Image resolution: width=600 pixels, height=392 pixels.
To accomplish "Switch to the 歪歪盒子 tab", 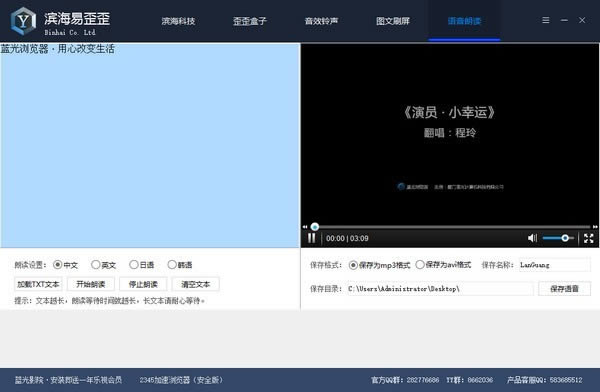I will tap(249, 21).
